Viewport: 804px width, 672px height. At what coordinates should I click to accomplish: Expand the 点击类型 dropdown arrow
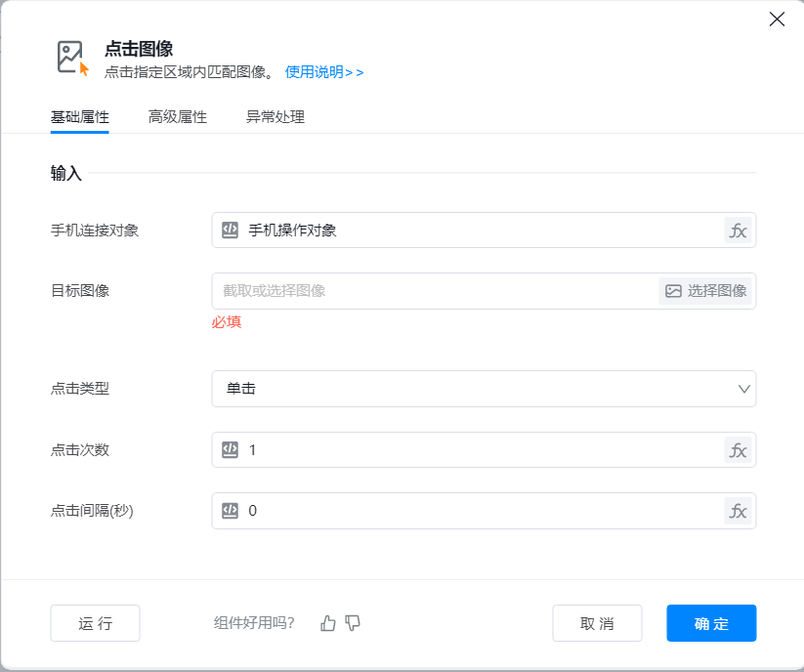744,389
